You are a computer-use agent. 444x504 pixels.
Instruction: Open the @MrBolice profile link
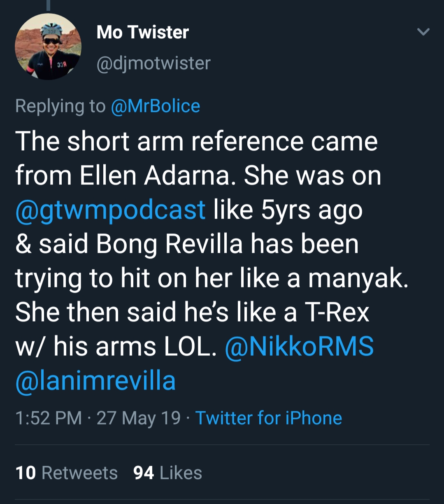(155, 106)
